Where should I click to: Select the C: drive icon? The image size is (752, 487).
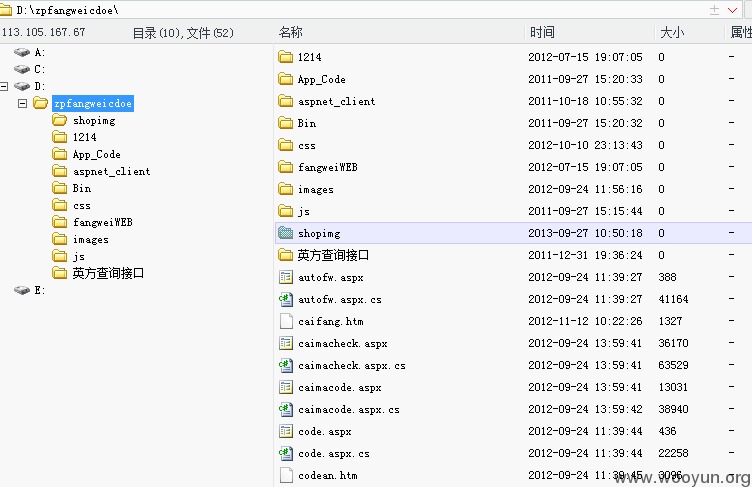(22, 69)
